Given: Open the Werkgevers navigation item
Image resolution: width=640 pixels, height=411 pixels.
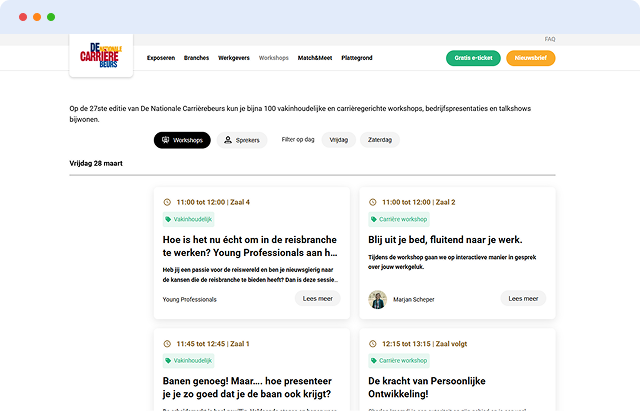Looking at the screenshot, I should point(234,58).
